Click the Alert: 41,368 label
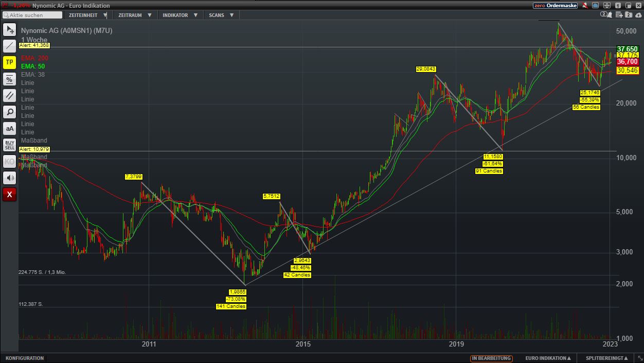 34,45
